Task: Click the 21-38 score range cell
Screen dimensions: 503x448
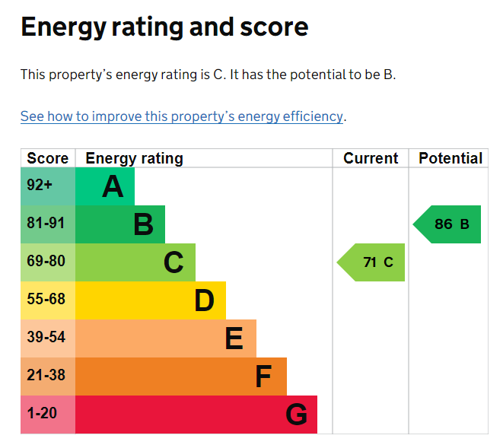Action: tap(48, 377)
